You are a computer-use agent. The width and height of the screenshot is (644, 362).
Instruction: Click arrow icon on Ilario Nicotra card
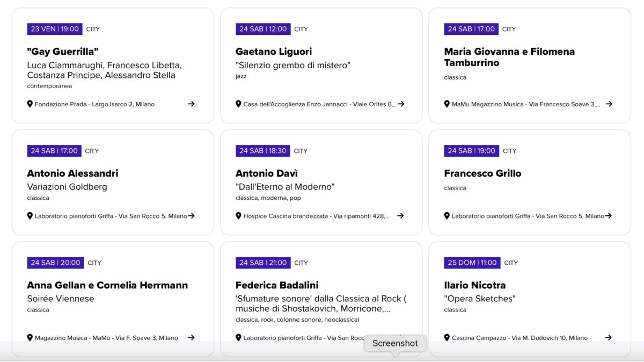(x=609, y=338)
